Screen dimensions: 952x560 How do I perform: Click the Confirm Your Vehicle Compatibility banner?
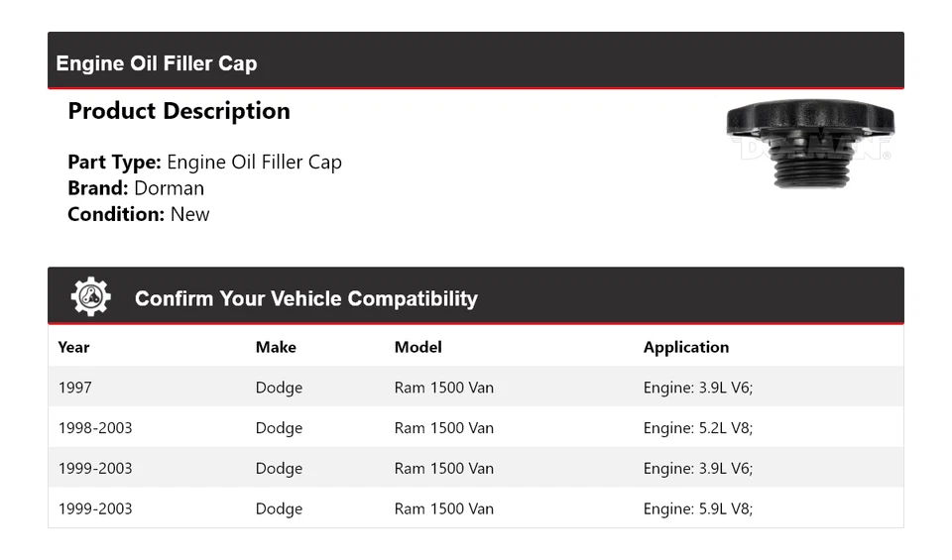[305, 298]
